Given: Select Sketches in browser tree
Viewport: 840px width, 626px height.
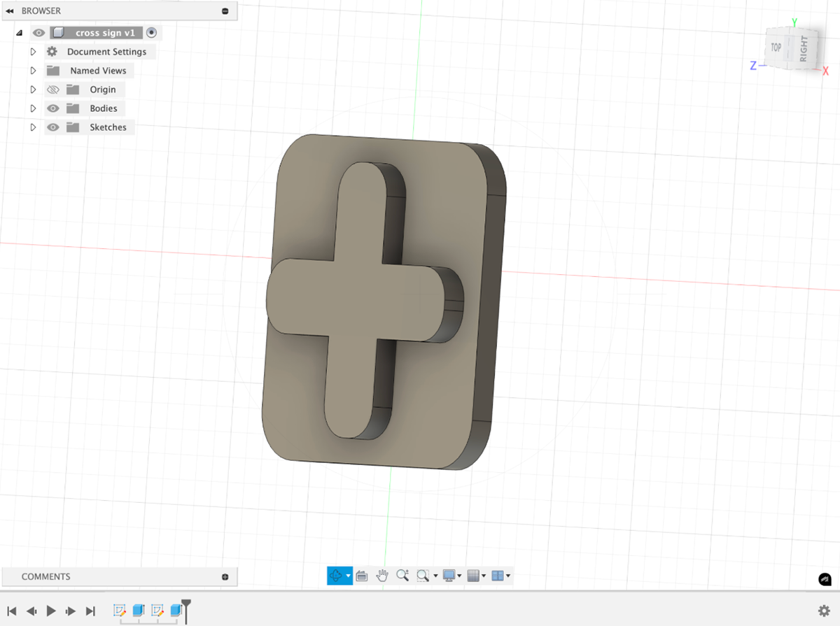Looking at the screenshot, I should pyautogui.click(x=108, y=127).
